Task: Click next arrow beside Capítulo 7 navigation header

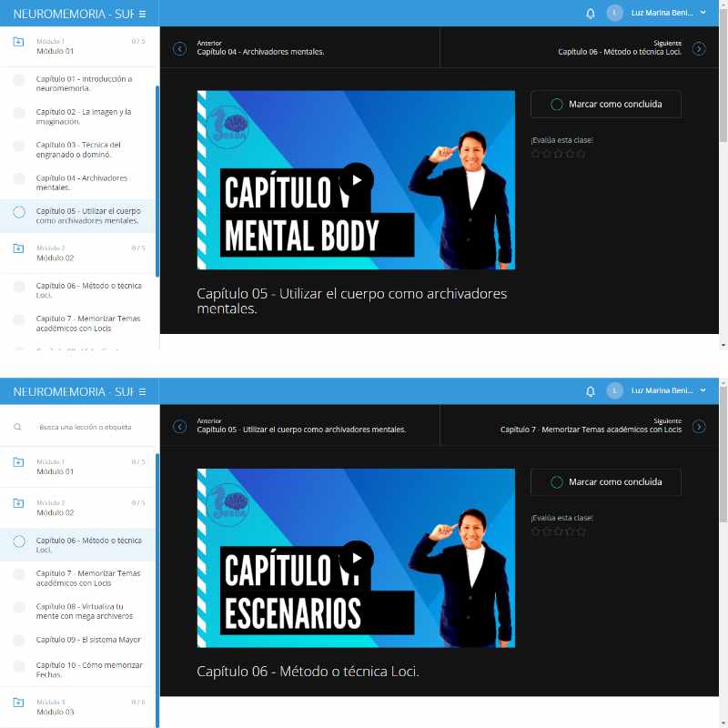Action: 699,426
